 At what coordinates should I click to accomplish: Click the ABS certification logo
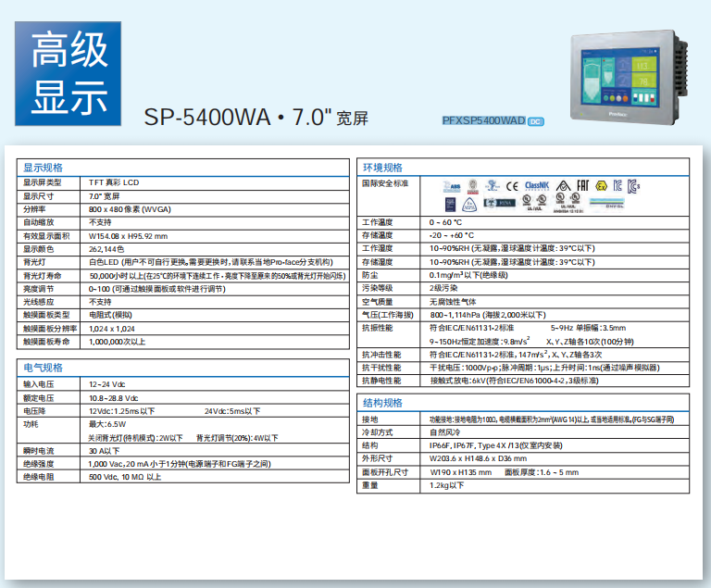point(451,186)
